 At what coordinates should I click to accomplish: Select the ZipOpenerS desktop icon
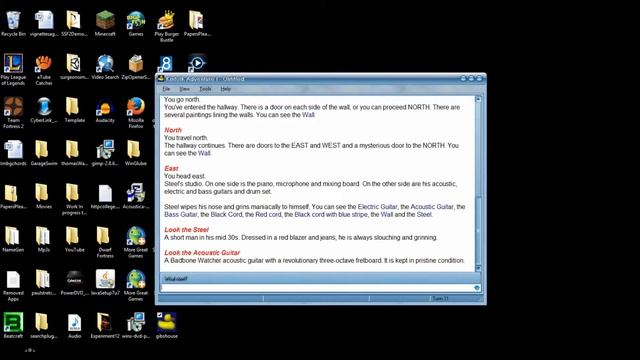[136, 67]
